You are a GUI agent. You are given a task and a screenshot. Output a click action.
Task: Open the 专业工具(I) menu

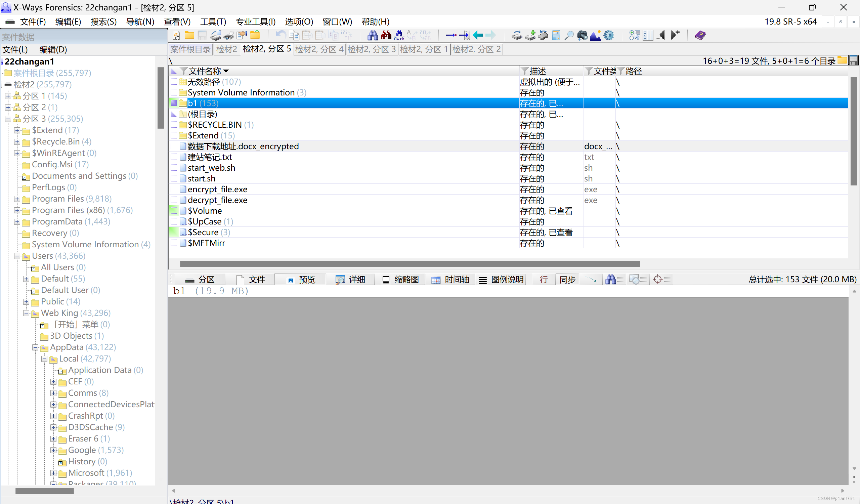255,22
